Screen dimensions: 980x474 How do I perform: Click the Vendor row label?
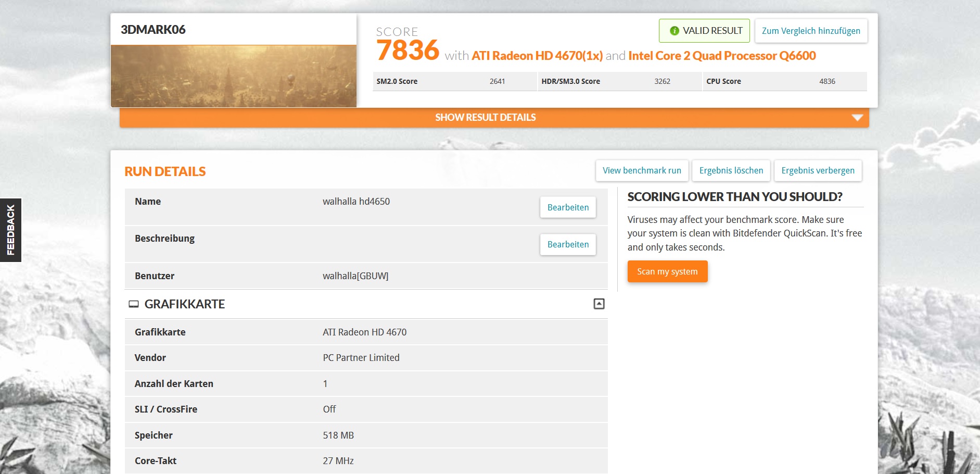point(150,358)
